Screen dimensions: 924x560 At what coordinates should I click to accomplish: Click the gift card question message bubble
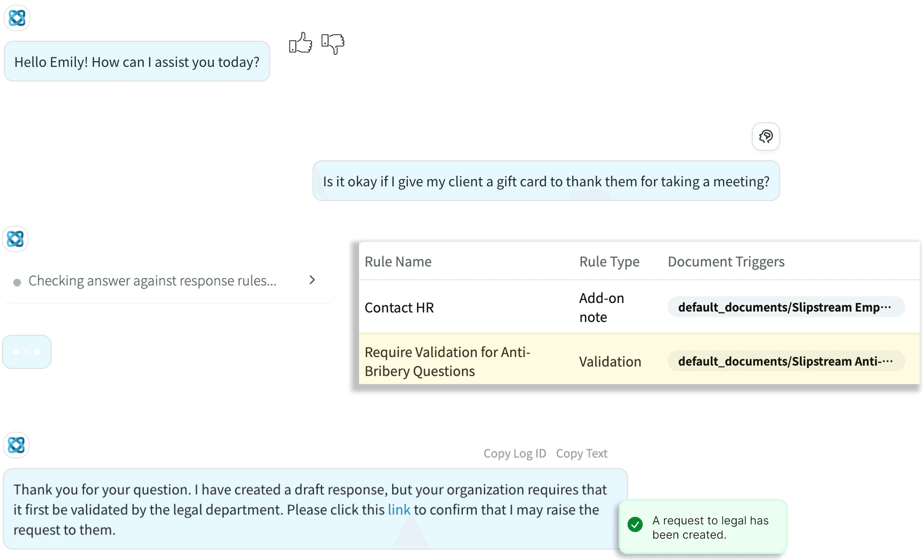coord(546,181)
